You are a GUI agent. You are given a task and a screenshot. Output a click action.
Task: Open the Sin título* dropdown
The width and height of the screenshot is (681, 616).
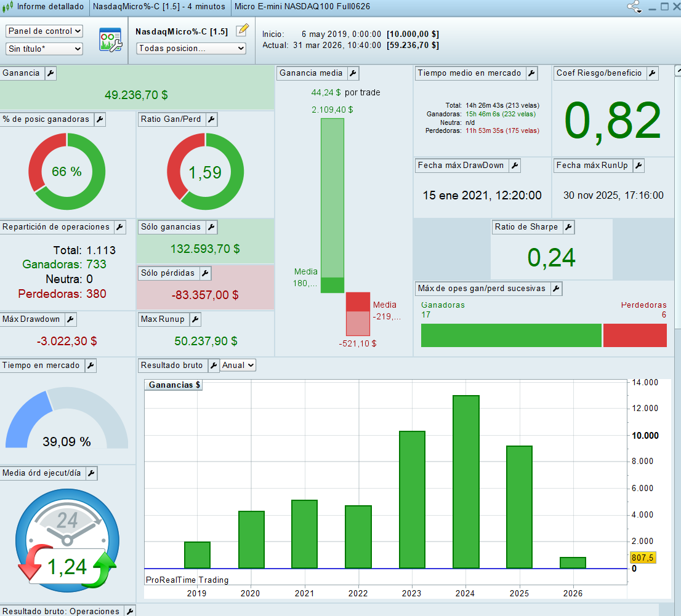click(x=44, y=49)
